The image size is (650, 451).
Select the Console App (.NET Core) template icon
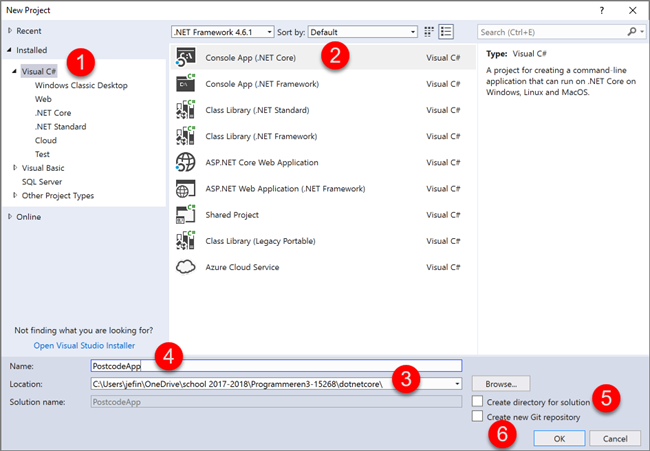click(186, 57)
